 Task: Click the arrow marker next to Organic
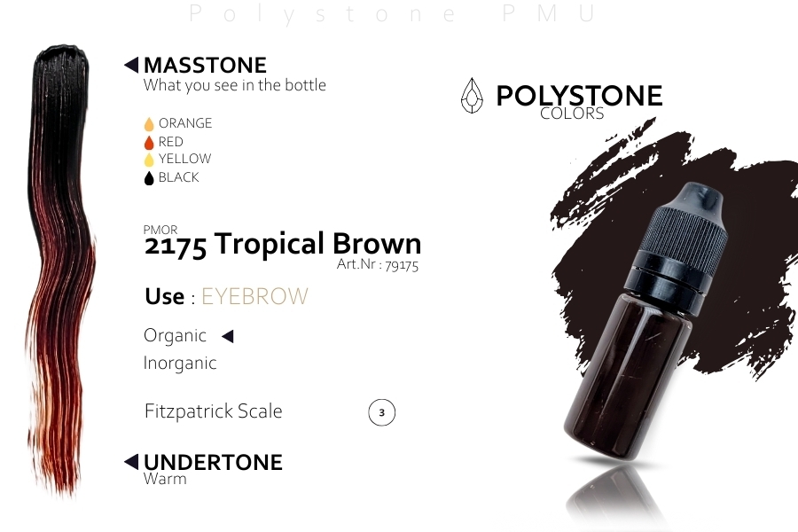[228, 336]
